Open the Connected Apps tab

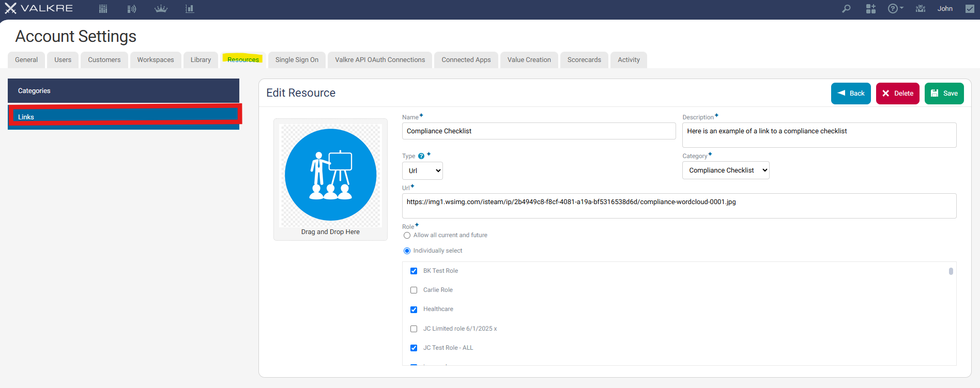(x=466, y=60)
